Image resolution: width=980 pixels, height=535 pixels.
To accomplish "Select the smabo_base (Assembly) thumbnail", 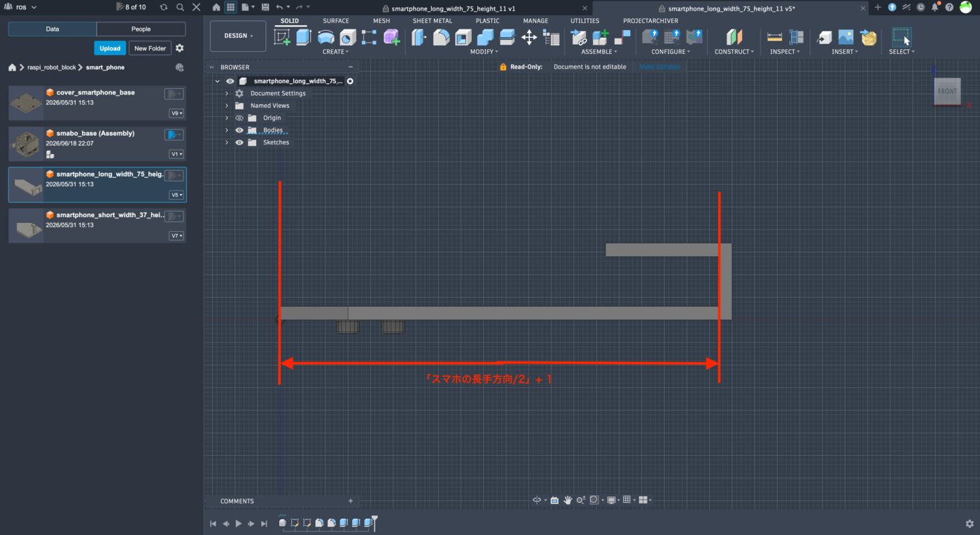I will click(26, 144).
